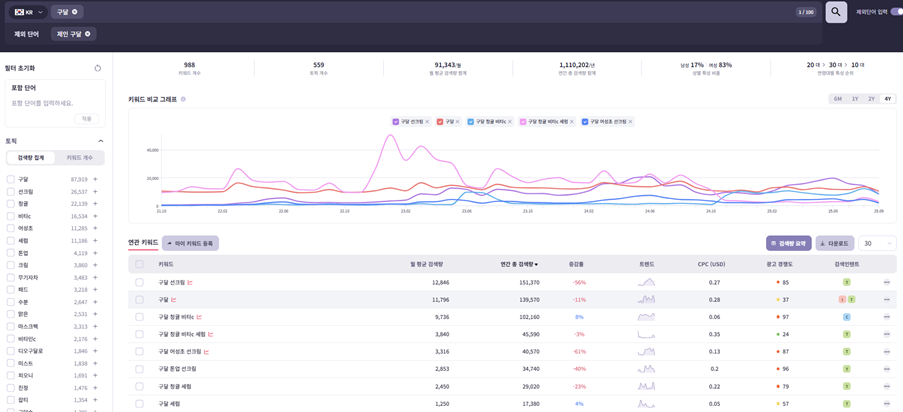Click the chart icon next to 구달 선크림
903x412 pixels.
click(x=190, y=283)
